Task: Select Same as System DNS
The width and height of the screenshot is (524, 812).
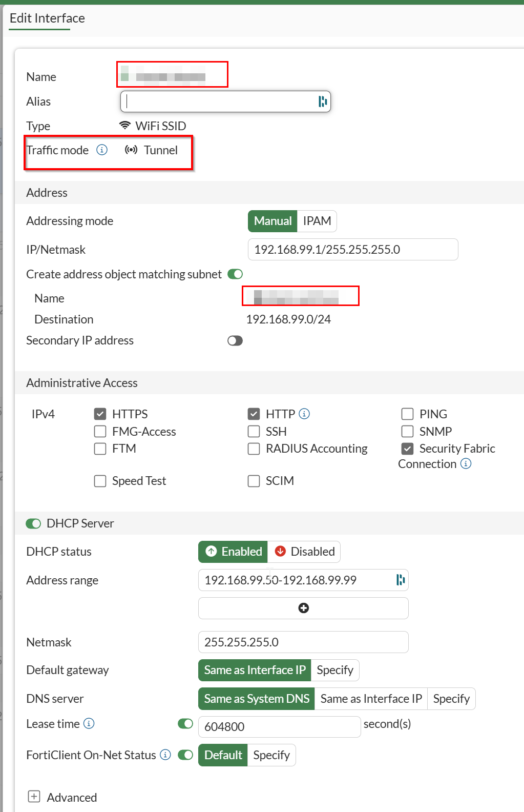Action: pyautogui.click(x=257, y=699)
